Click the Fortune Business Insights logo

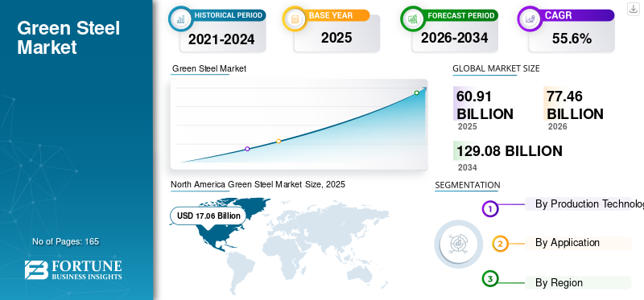(x=73, y=269)
